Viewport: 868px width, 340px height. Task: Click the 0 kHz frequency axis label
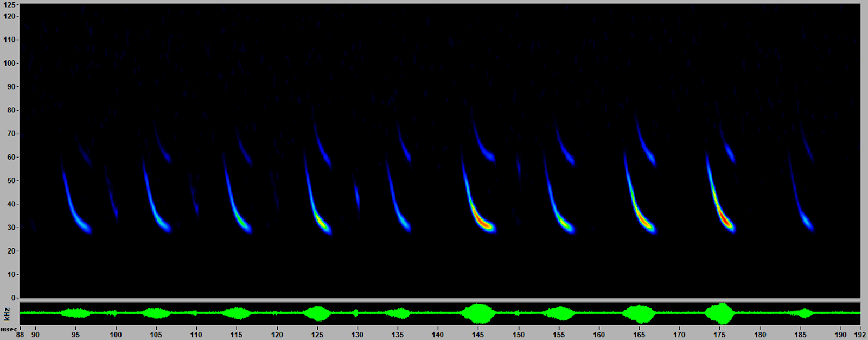(13, 298)
